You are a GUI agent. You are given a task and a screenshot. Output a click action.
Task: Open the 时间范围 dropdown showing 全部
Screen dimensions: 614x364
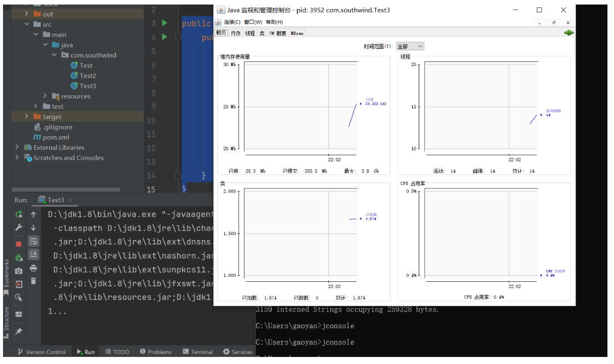click(410, 46)
